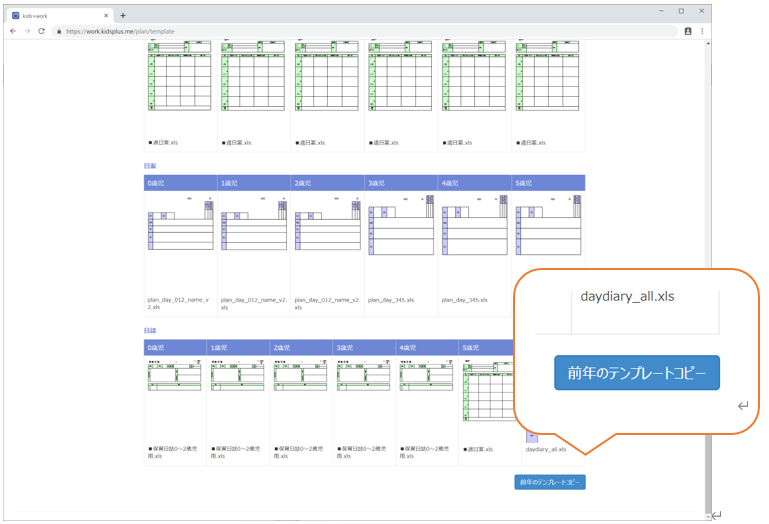This screenshot has height=524, width=769.
Task: Maximize the browser window
Action: pos(681,11)
